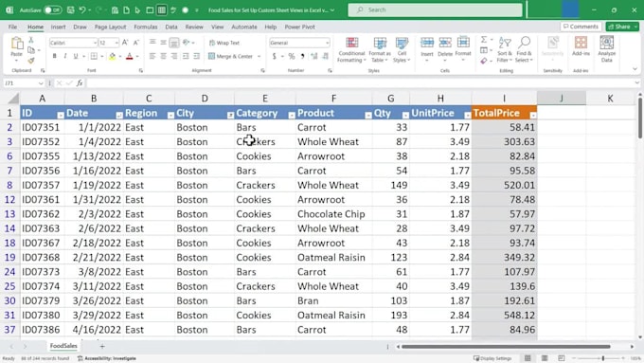
Task: Open Cell Styles gallery
Action: (402, 49)
